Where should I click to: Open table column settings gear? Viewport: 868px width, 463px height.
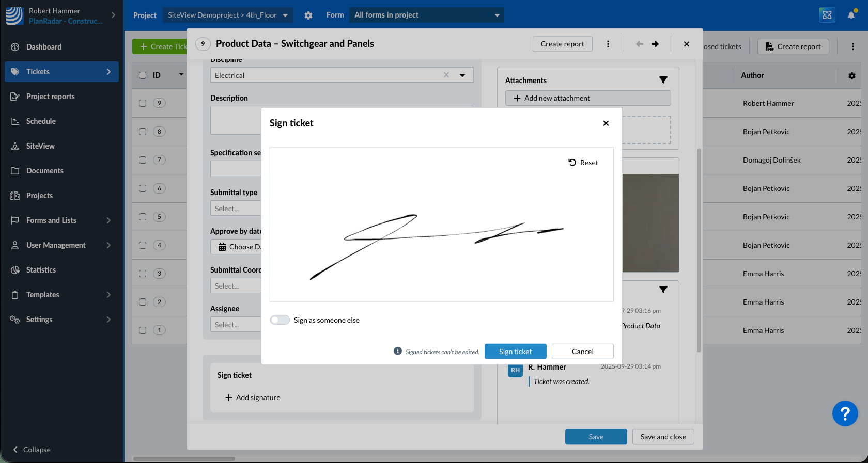pyautogui.click(x=852, y=76)
